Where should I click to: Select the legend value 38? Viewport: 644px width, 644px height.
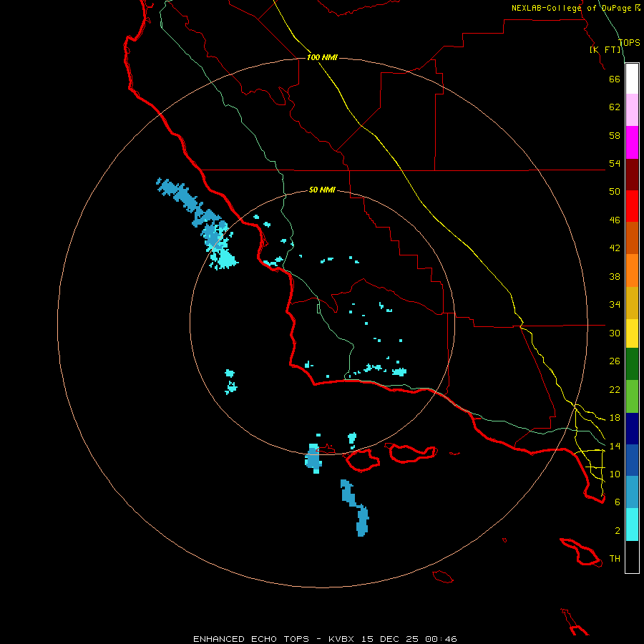[615, 276]
